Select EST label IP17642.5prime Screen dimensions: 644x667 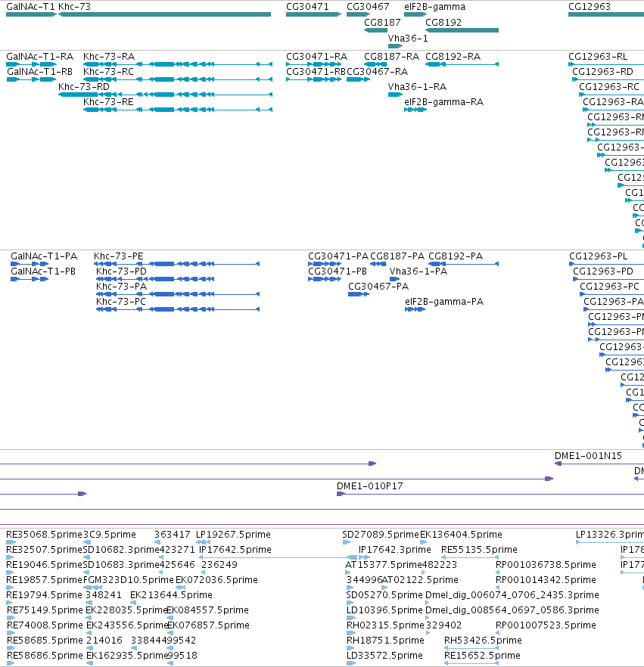[235, 550]
